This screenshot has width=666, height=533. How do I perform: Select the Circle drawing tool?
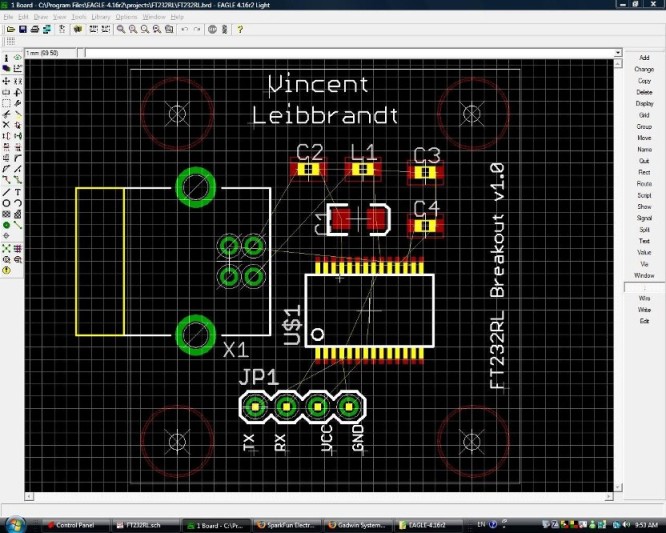pyautogui.click(x=6, y=203)
